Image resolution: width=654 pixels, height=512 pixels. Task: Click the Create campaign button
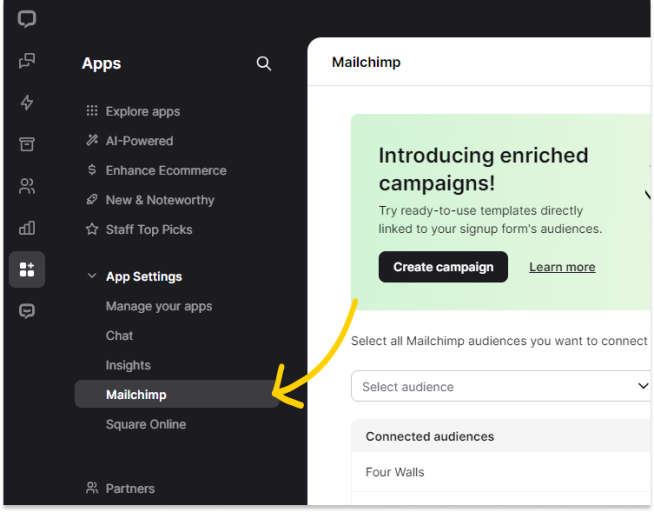[443, 267]
